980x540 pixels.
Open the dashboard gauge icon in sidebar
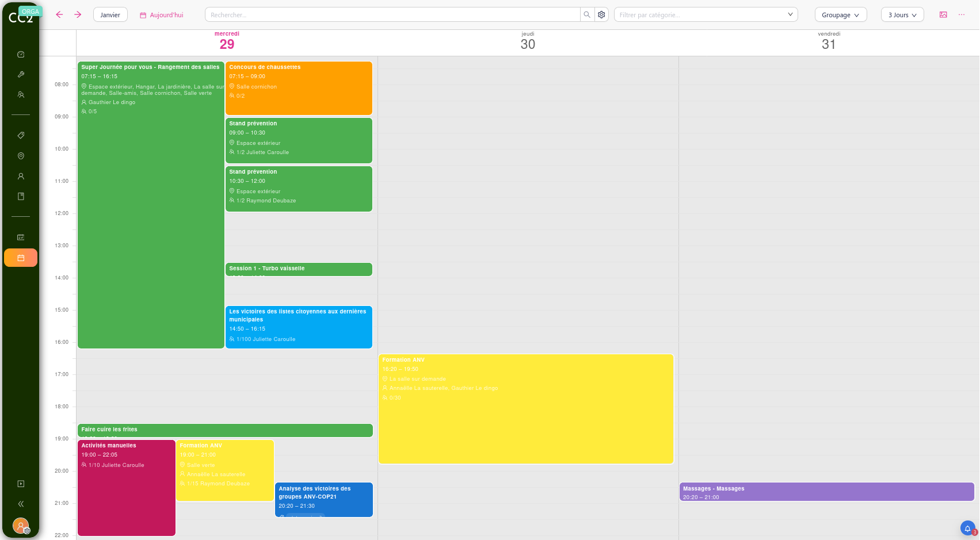click(21, 54)
